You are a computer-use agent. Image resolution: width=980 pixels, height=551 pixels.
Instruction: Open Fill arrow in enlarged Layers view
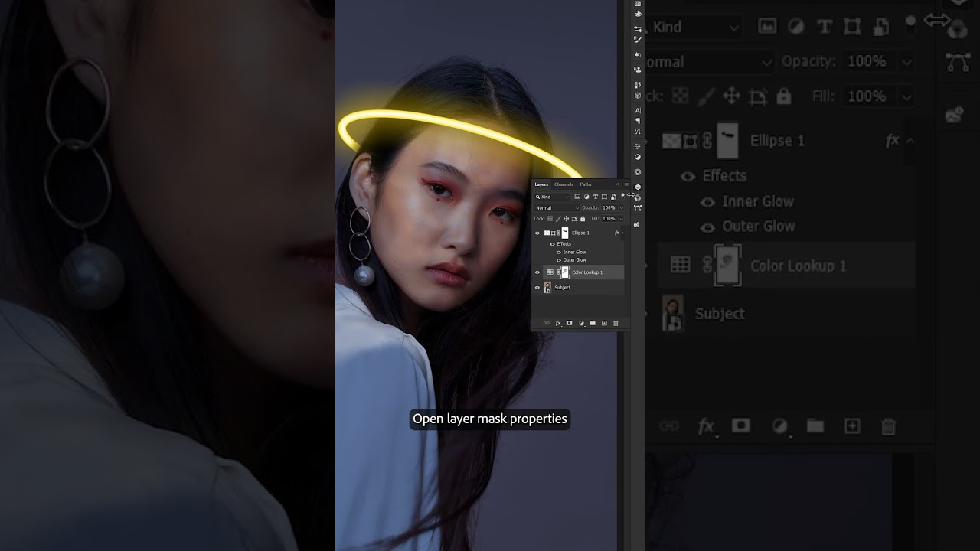click(x=907, y=96)
